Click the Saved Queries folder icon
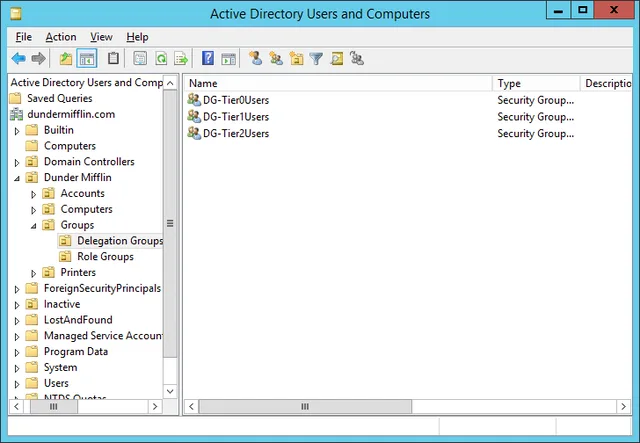The height and width of the screenshot is (443, 640). coord(16,98)
